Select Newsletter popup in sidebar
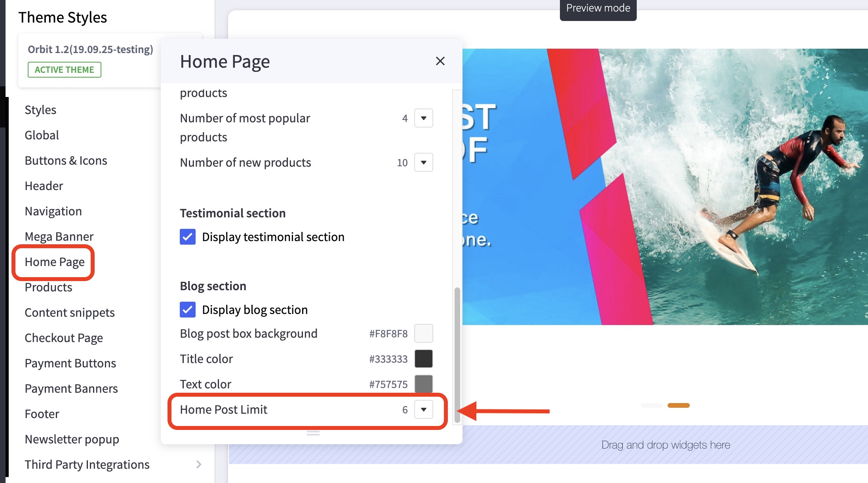Viewport: 868px width, 483px height. tap(72, 439)
